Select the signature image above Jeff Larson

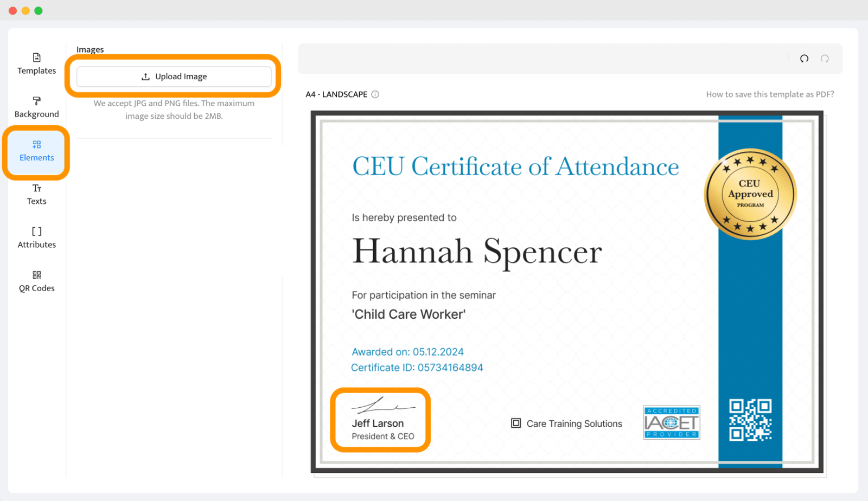(x=382, y=405)
